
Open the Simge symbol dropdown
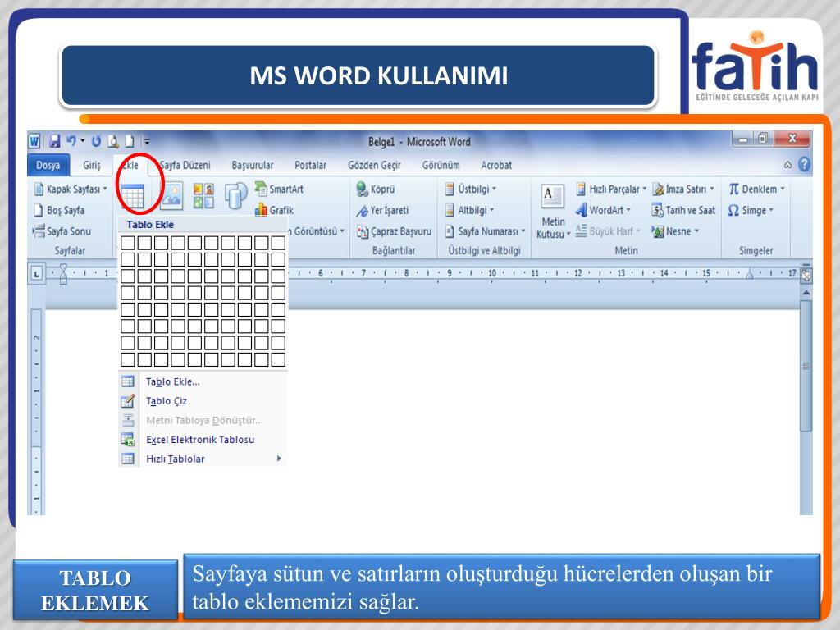coord(751,211)
